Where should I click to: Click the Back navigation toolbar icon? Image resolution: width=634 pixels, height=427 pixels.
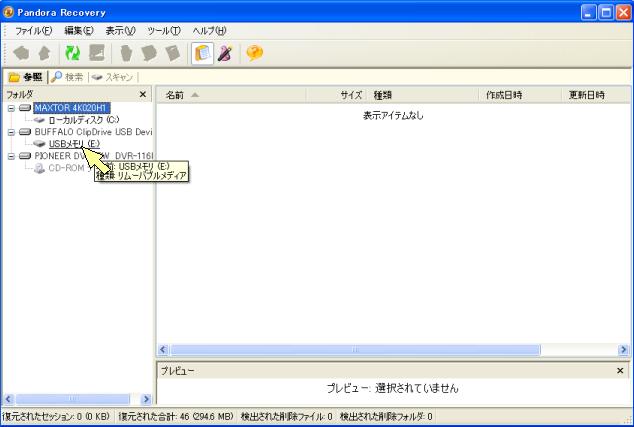coord(21,53)
